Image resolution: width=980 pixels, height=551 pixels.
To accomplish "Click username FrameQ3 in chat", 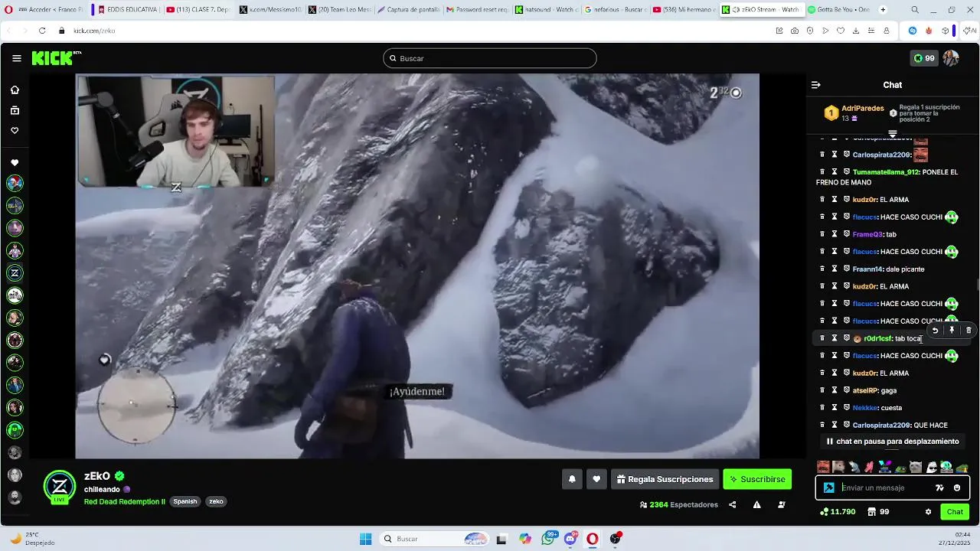I will tap(867, 234).
